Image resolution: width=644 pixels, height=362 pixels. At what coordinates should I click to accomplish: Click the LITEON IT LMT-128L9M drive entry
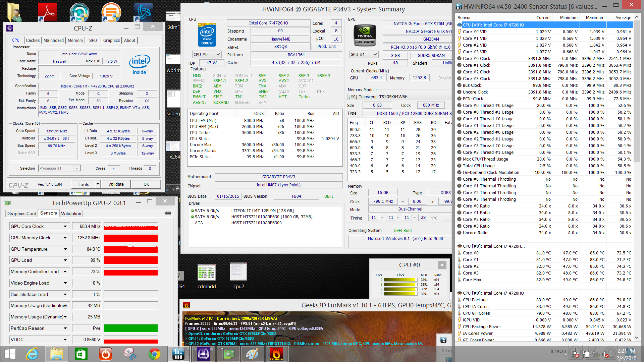262,211
